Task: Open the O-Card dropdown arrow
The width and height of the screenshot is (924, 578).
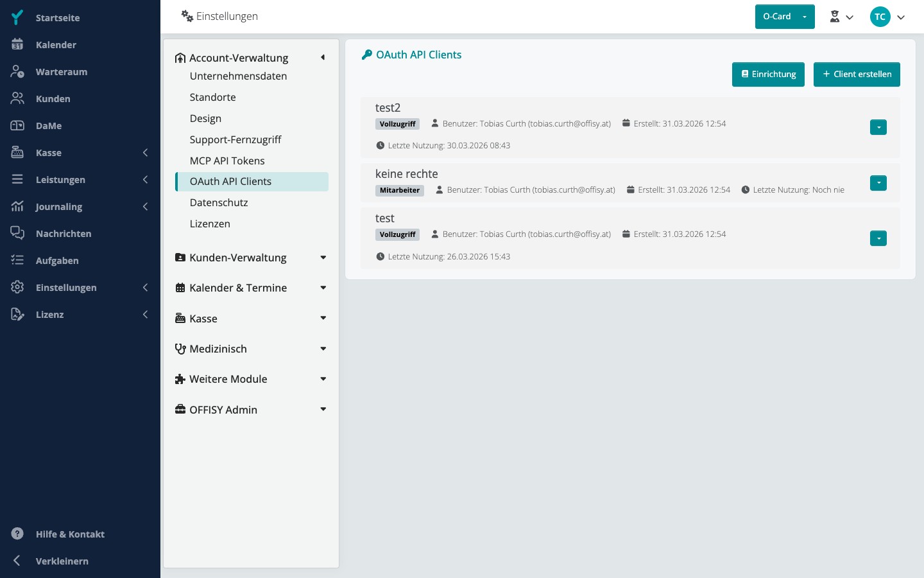Action: pos(805,17)
